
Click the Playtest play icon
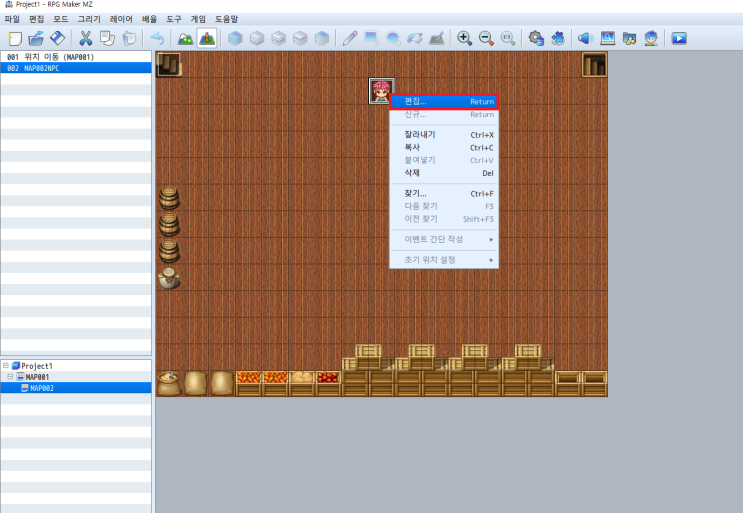[679, 38]
